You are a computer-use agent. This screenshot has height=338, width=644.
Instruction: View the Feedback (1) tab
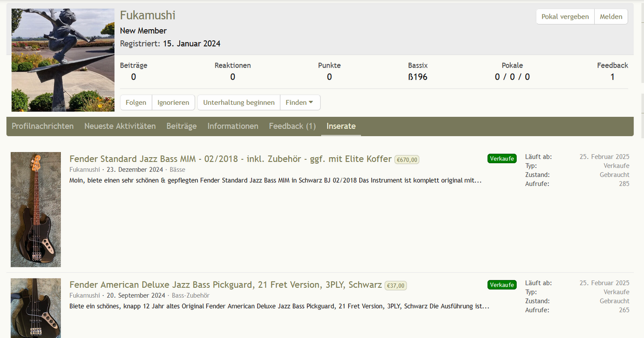tap(292, 126)
